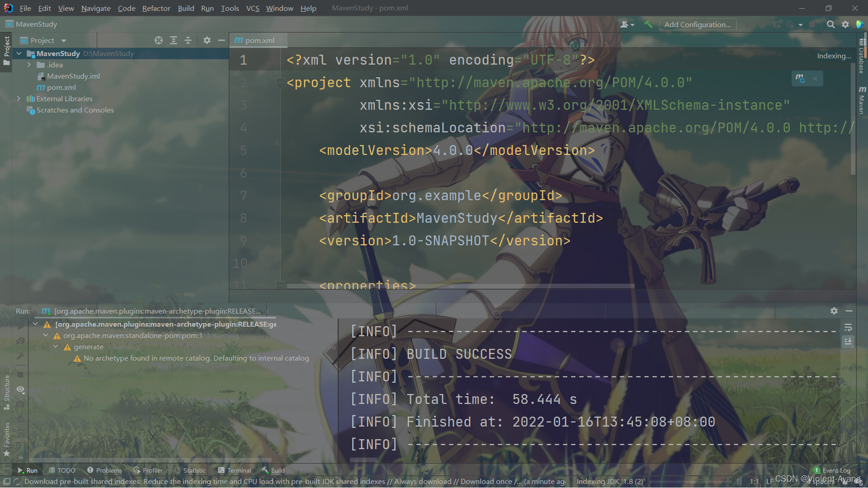Dismiss the Maven reload popup

[x=815, y=79]
